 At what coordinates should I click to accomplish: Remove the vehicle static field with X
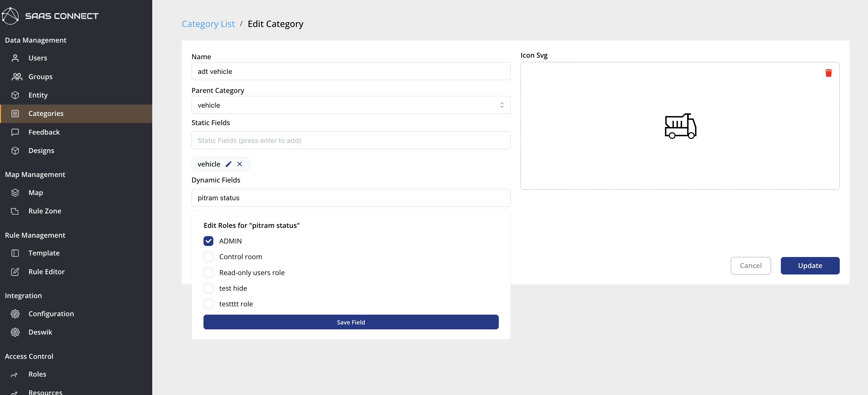(240, 164)
